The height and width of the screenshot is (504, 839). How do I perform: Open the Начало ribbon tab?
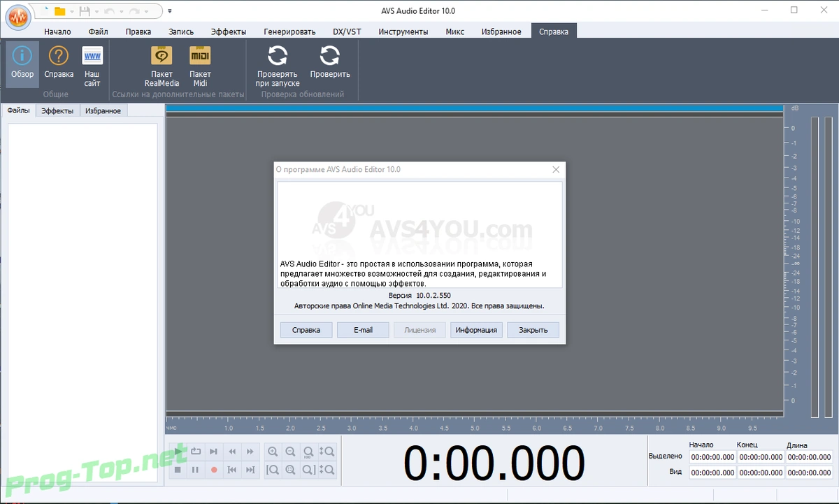(x=57, y=31)
